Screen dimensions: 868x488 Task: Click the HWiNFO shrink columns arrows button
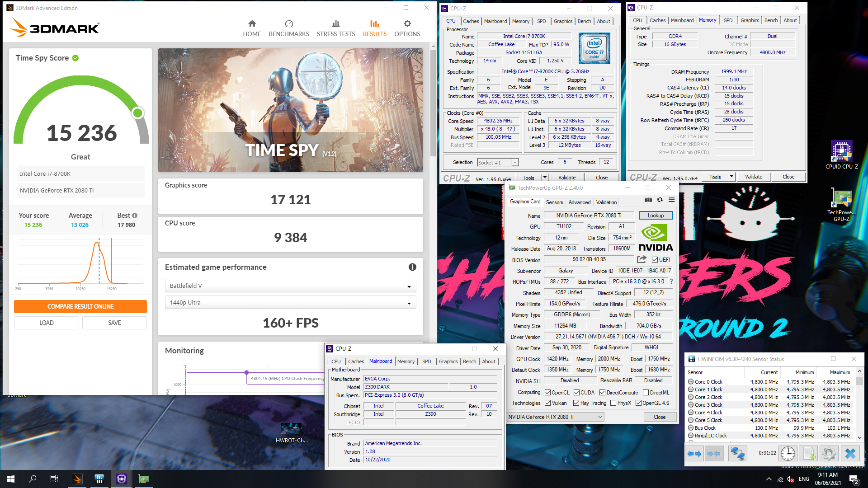714,453
